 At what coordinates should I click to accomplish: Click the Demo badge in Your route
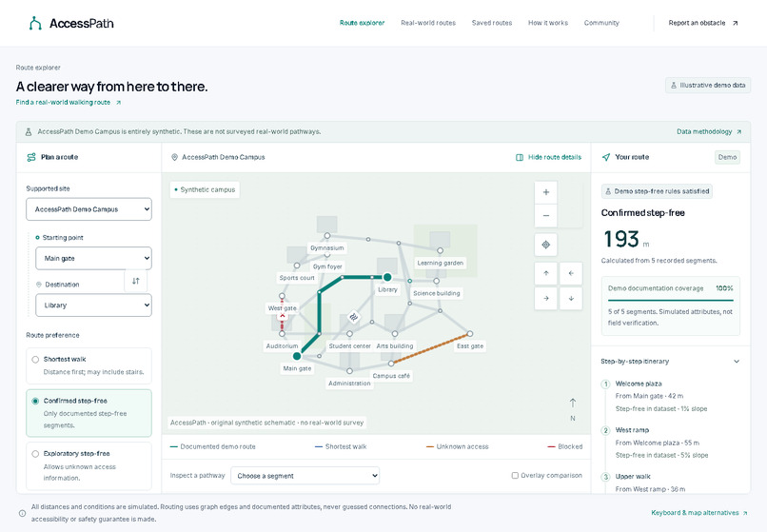[x=727, y=157]
